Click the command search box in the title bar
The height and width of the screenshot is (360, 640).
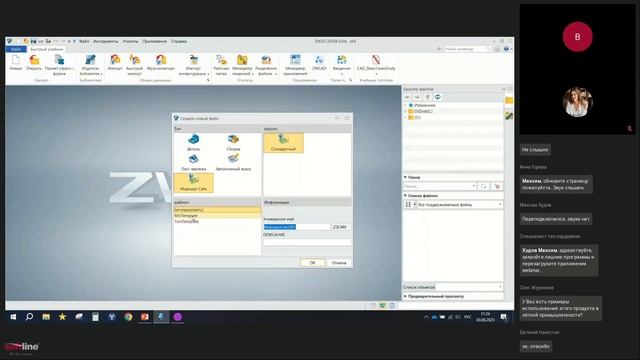(467, 49)
